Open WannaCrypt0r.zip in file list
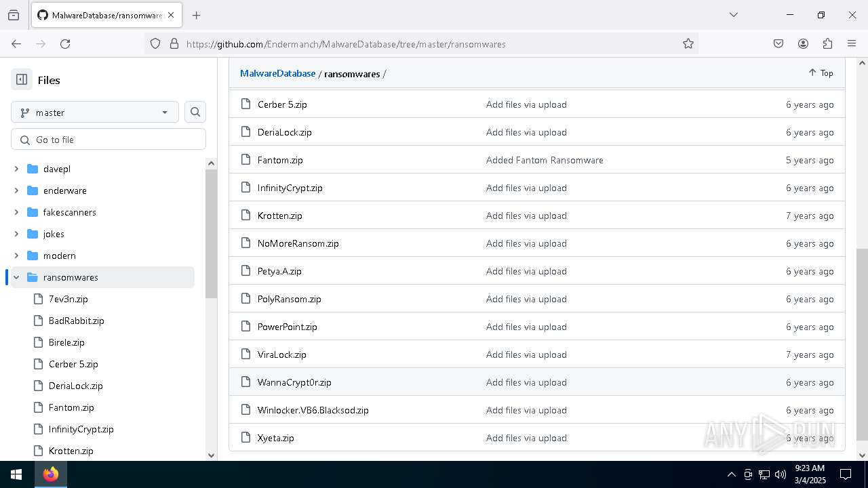 pos(294,382)
